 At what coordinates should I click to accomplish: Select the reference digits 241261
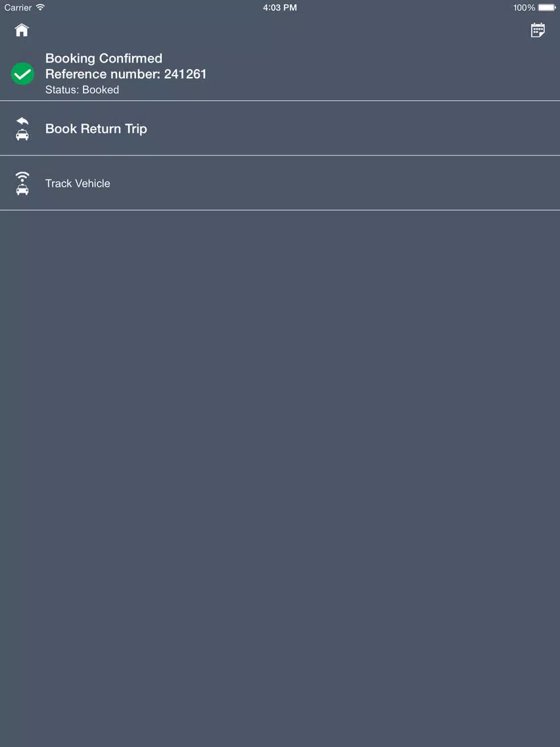[x=185, y=74]
